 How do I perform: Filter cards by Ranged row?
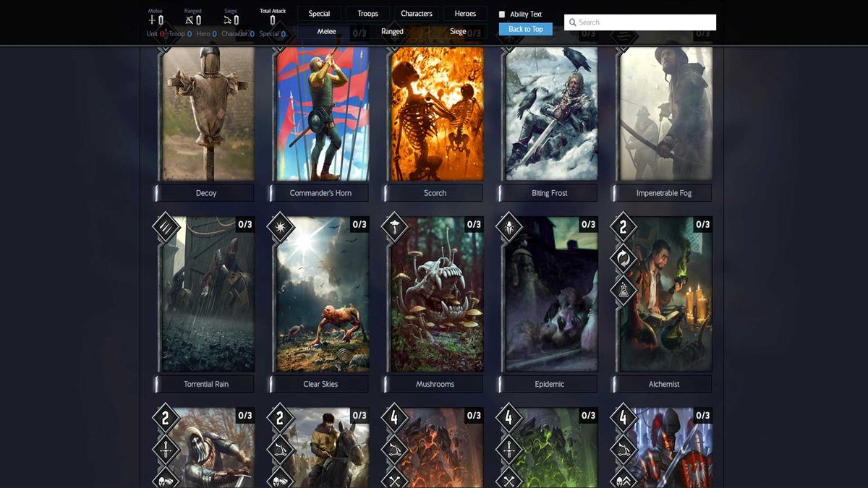392,32
